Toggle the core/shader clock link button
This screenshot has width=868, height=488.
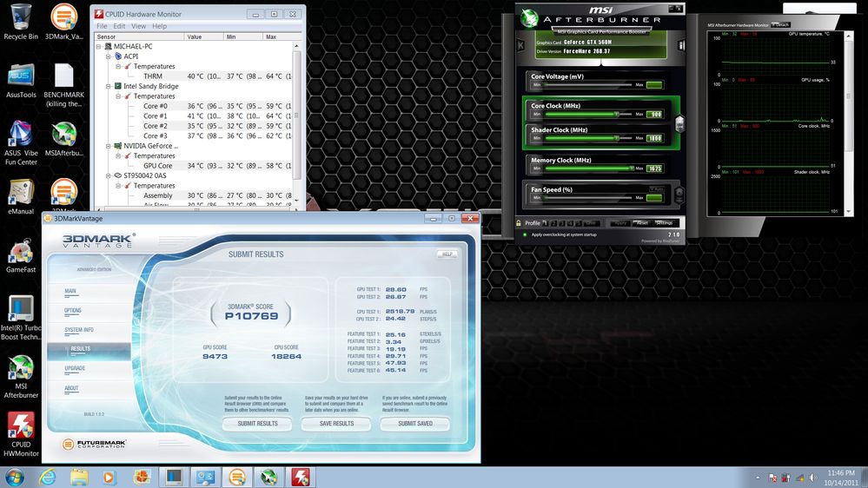(679, 124)
